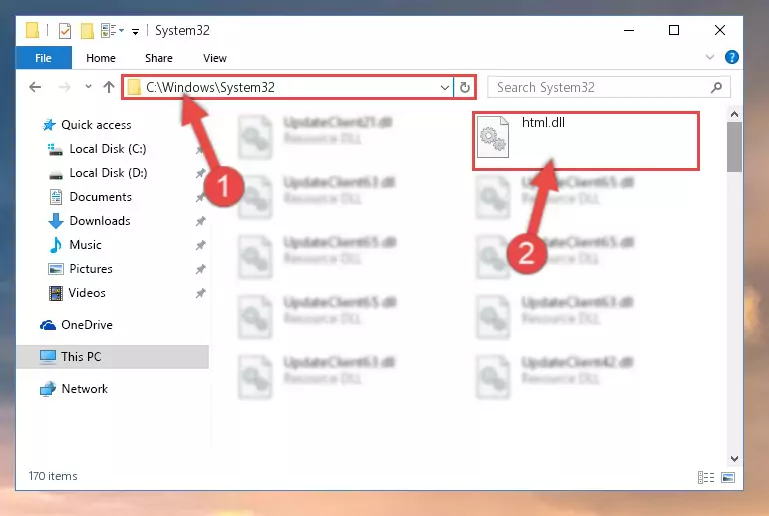Click the Downloads blue arrow icon
This screenshot has height=516, width=769.
point(56,221)
